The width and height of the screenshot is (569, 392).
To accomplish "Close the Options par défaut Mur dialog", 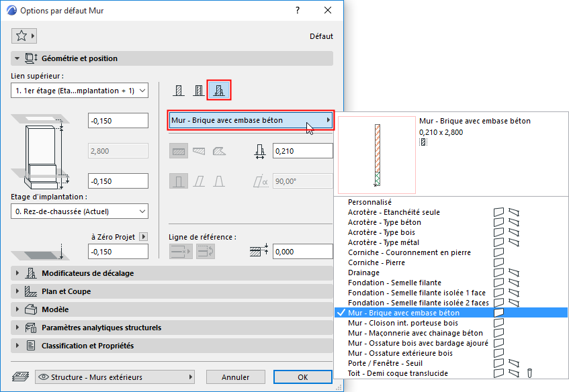I will [328, 10].
